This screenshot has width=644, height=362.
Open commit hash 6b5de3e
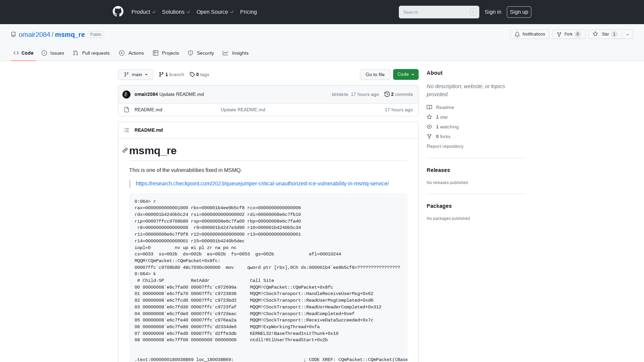pos(340,95)
